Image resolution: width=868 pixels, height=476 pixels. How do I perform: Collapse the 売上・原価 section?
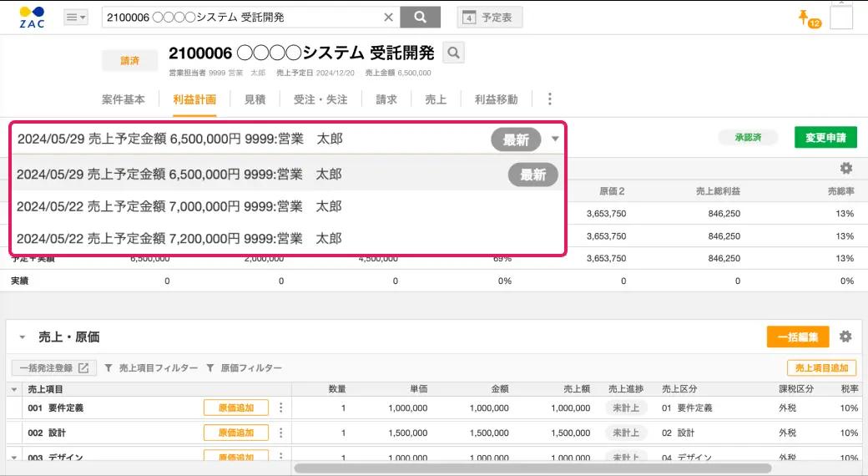pyautogui.click(x=23, y=337)
